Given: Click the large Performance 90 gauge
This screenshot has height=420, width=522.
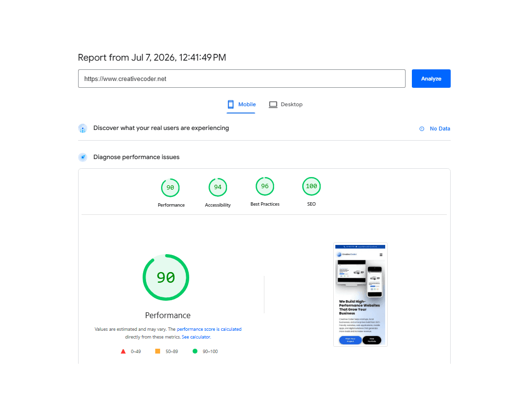Looking at the screenshot, I should 166,277.
